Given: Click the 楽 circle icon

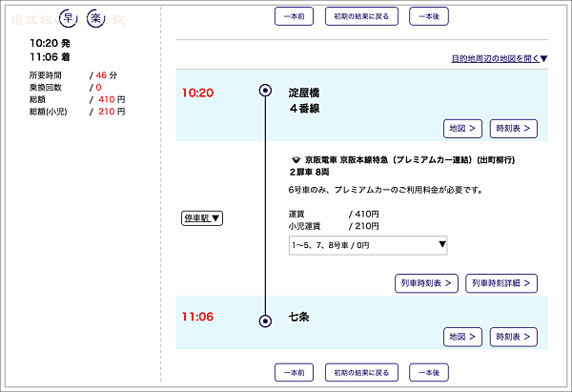Looking at the screenshot, I should [96, 18].
